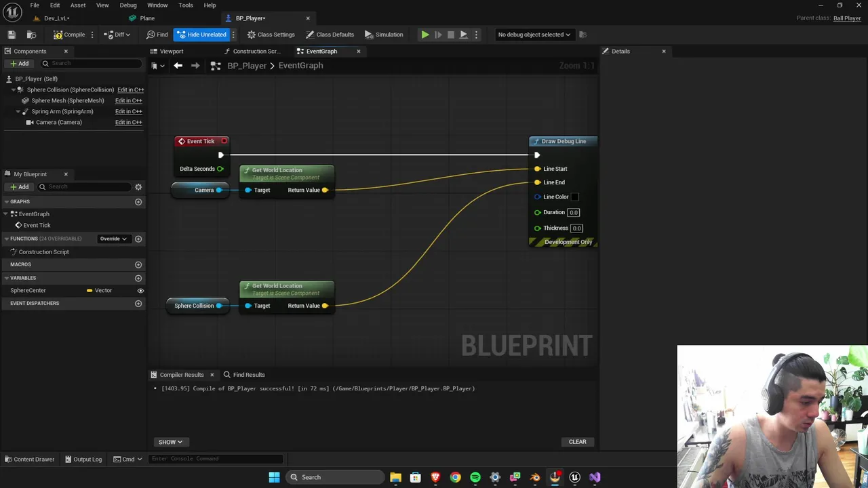Open My Blueprint settings gear
The image size is (868, 488).
coord(138,187)
